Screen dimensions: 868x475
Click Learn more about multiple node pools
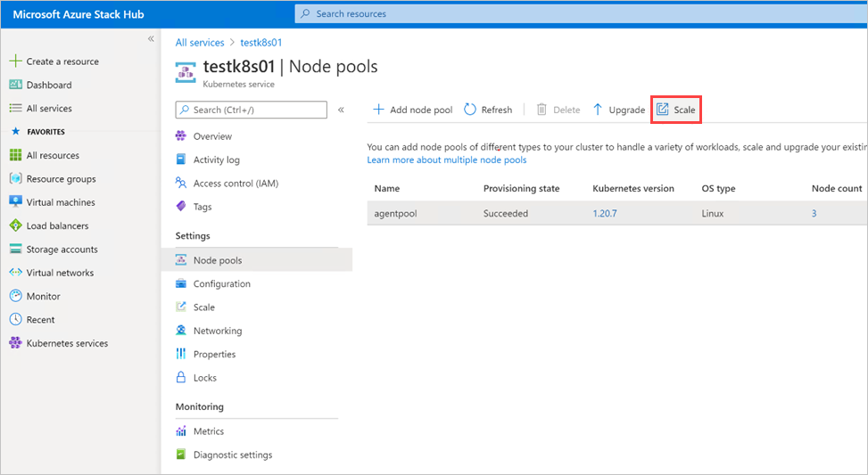pos(446,160)
